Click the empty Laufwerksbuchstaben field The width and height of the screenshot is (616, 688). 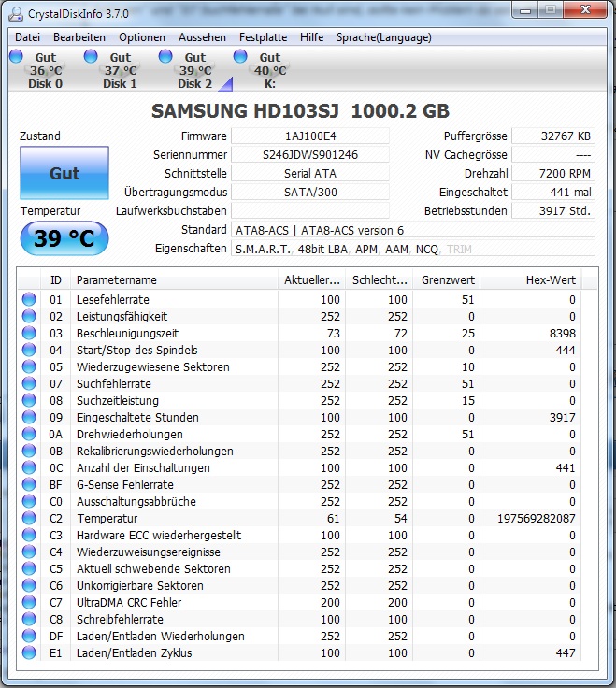click(310, 210)
